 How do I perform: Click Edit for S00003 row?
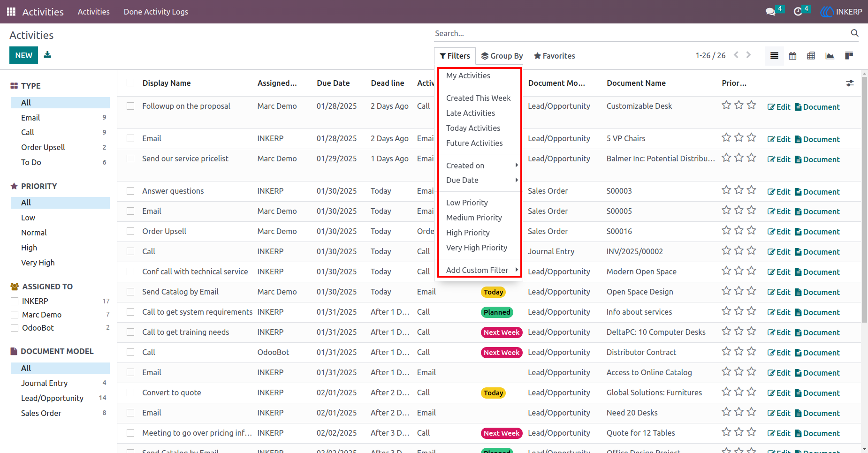coord(779,192)
